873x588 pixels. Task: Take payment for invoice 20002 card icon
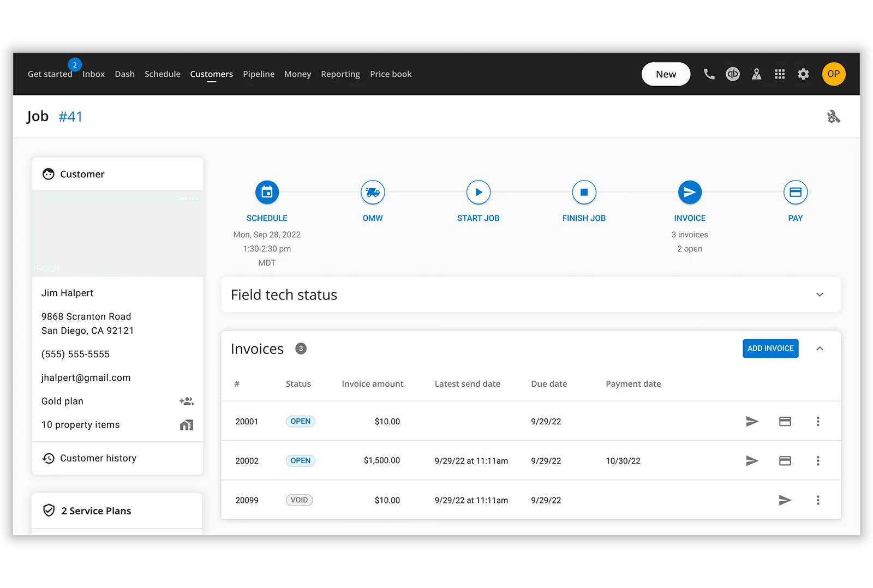click(785, 461)
